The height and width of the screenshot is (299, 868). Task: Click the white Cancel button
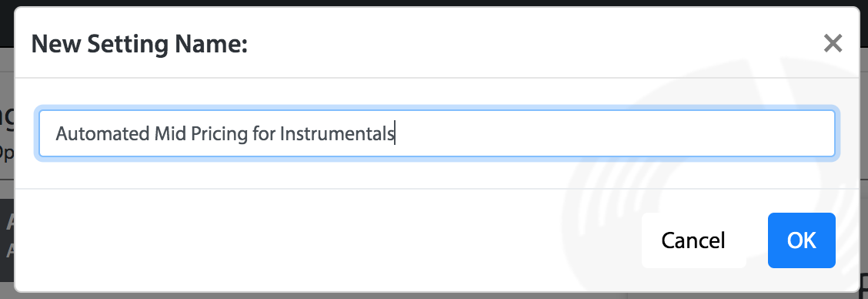[693, 240]
